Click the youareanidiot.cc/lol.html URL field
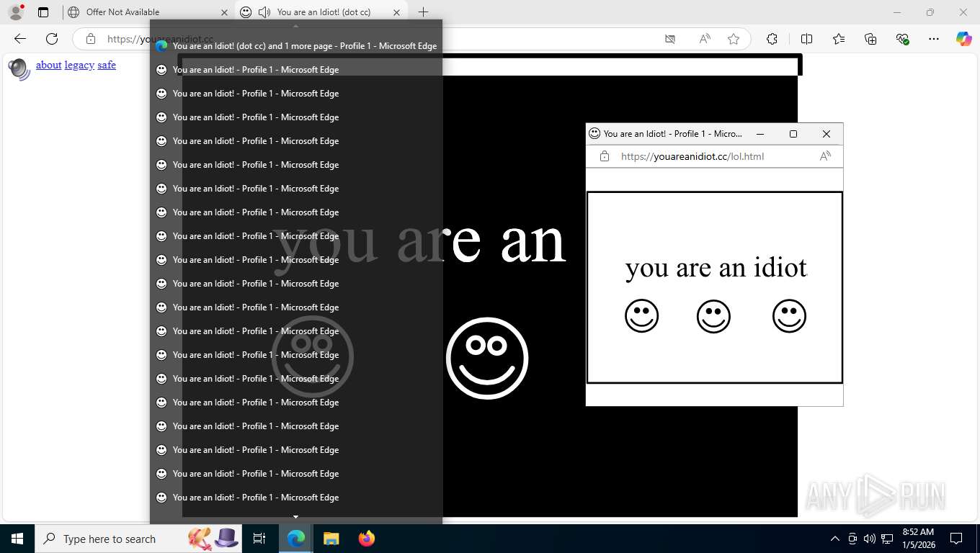The image size is (980, 553). tap(692, 156)
